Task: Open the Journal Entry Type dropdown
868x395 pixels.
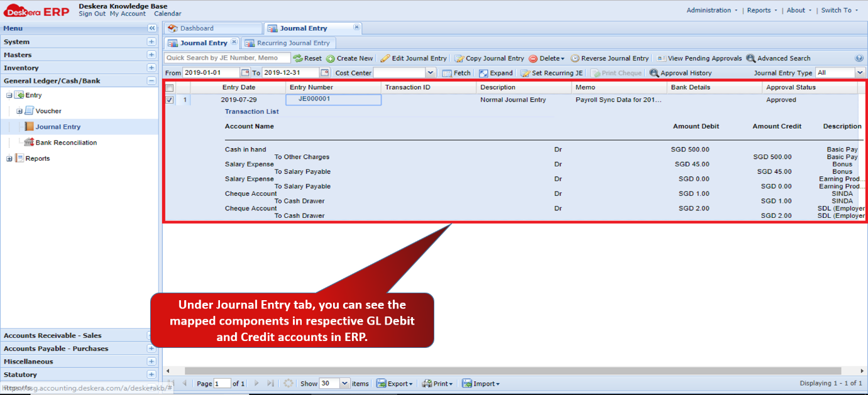Action: click(x=860, y=73)
